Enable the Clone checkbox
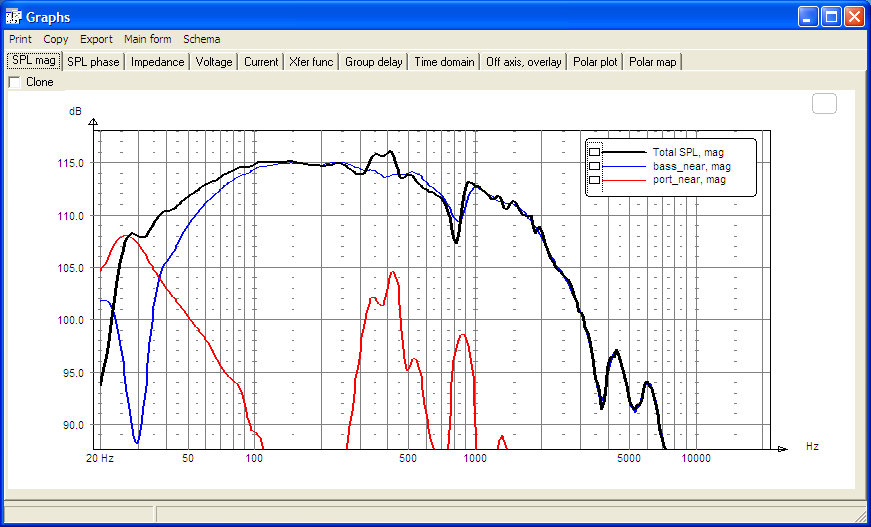 [15, 82]
